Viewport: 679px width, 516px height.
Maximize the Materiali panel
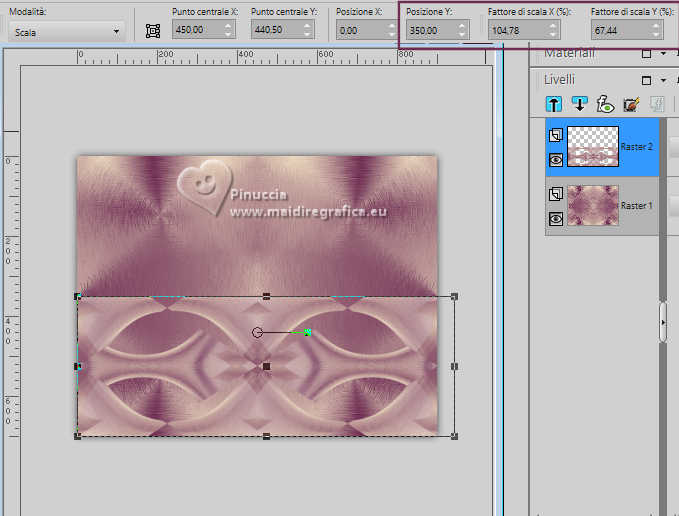[x=647, y=54]
